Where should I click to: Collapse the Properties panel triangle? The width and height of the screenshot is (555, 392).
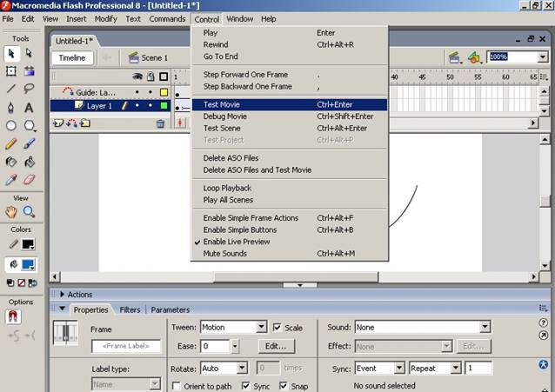63,309
